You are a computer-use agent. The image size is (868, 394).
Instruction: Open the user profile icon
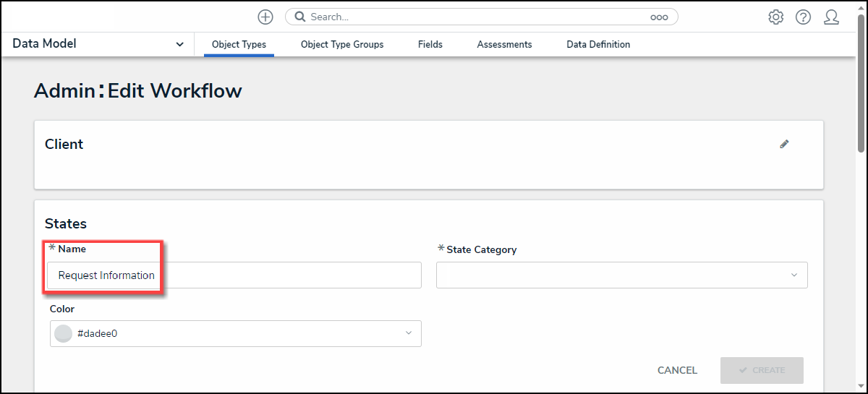pos(831,17)
